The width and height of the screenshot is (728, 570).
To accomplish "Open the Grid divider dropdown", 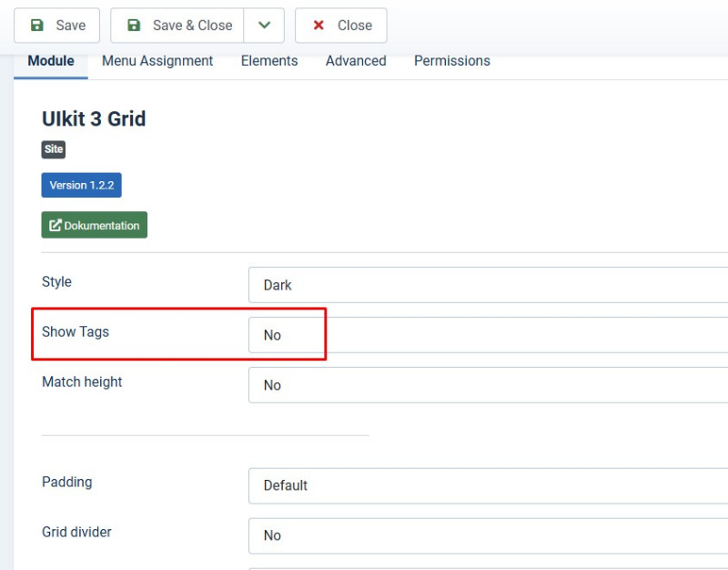I will pyautogui.click(x=488, y=535).
